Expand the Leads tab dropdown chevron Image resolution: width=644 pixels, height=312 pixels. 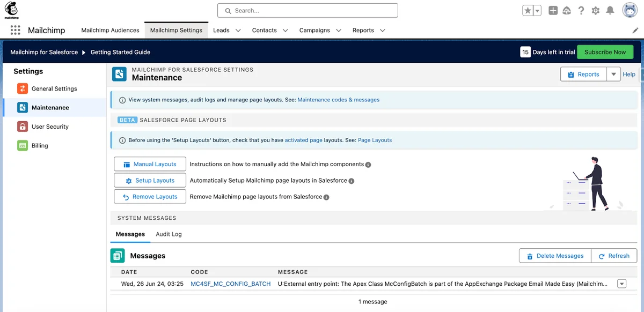pos(238,31)
